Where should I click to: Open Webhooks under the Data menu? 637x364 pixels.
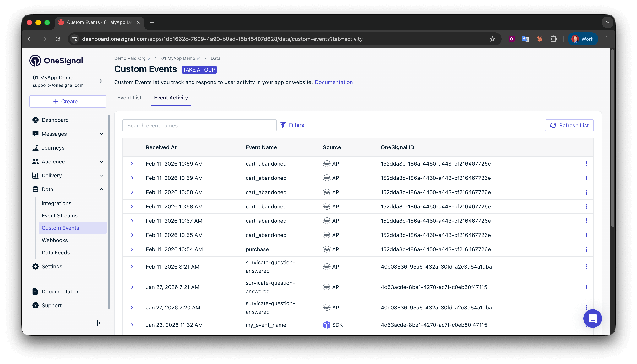55,240
